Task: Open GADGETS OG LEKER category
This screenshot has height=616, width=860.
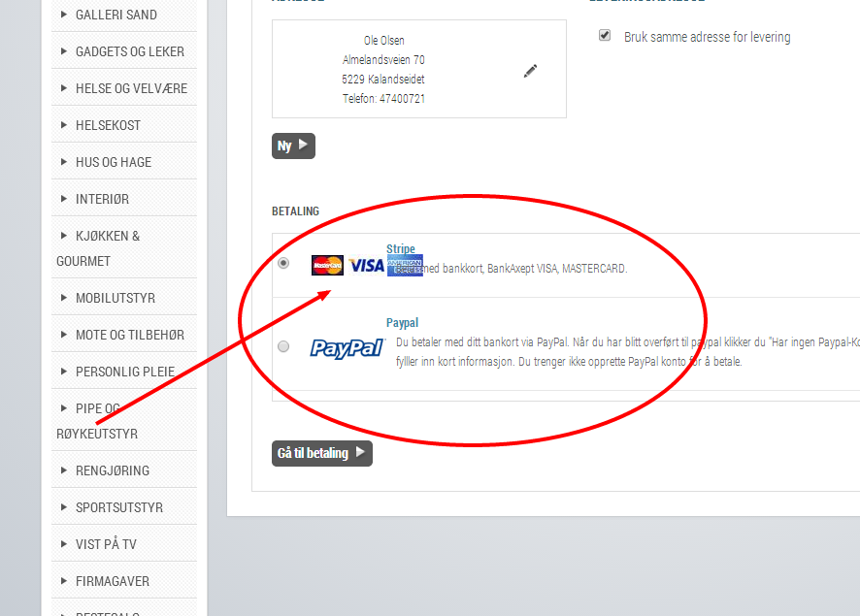Action: [130, 51]
